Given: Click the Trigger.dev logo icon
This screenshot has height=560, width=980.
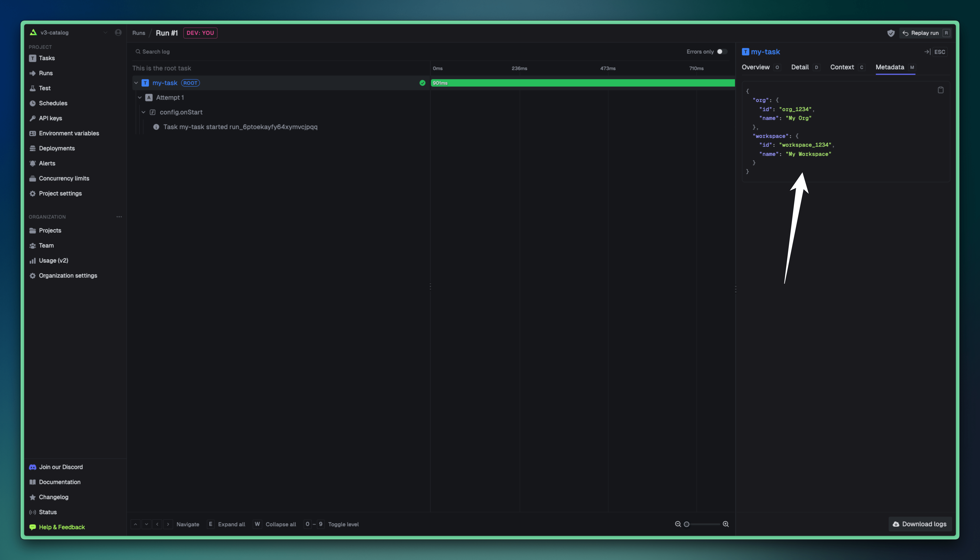Looking at the screenshot, I should click(33, 32).
